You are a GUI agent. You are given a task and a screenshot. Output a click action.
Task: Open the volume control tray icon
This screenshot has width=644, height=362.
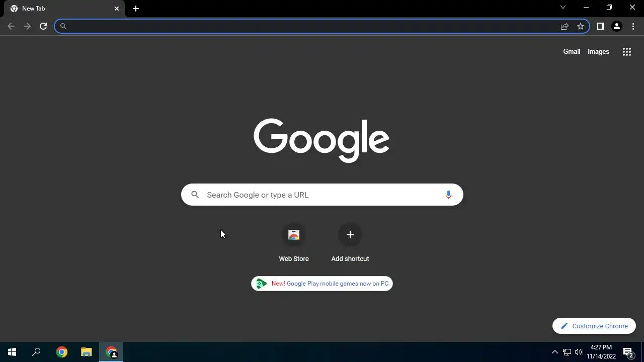click(x=579, y=352)
